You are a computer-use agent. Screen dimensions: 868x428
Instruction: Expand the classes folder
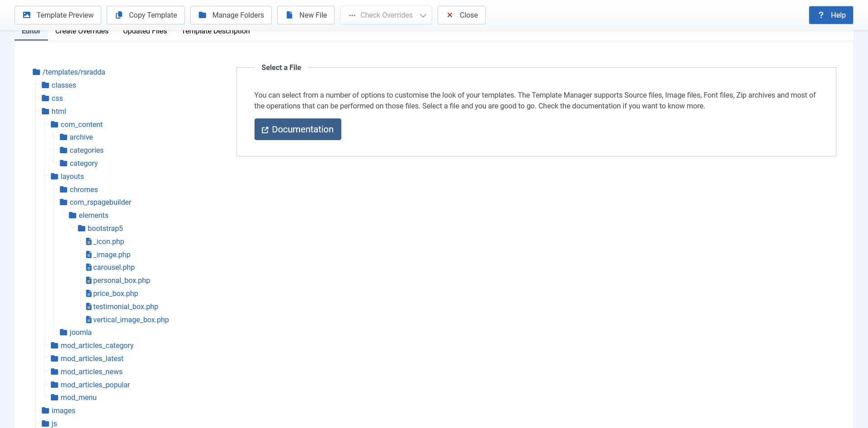coord(64,85)
